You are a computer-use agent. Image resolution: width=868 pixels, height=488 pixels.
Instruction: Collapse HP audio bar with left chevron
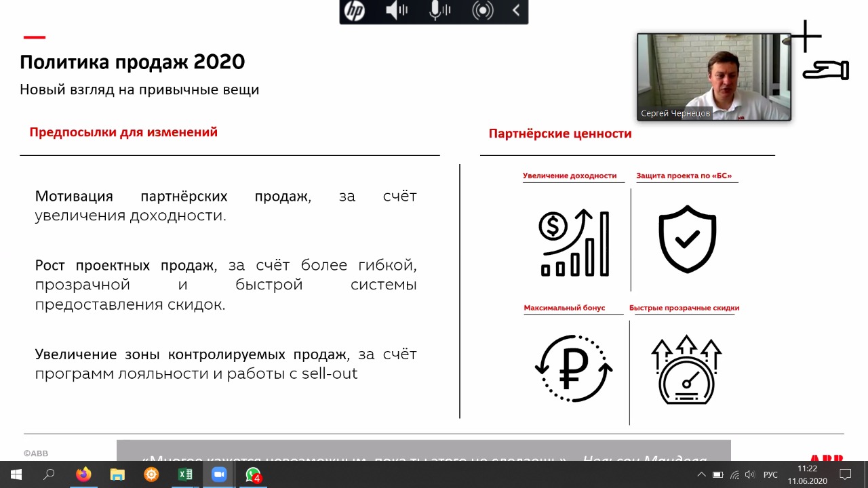click(x=516, y=12)
